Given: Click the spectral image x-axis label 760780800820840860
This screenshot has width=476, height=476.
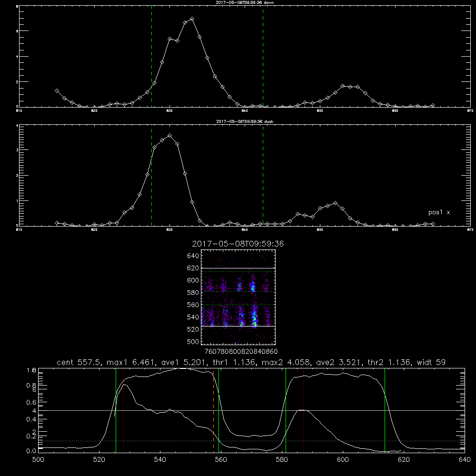Looking at the screenshot, I should click(x=241, y=351).
